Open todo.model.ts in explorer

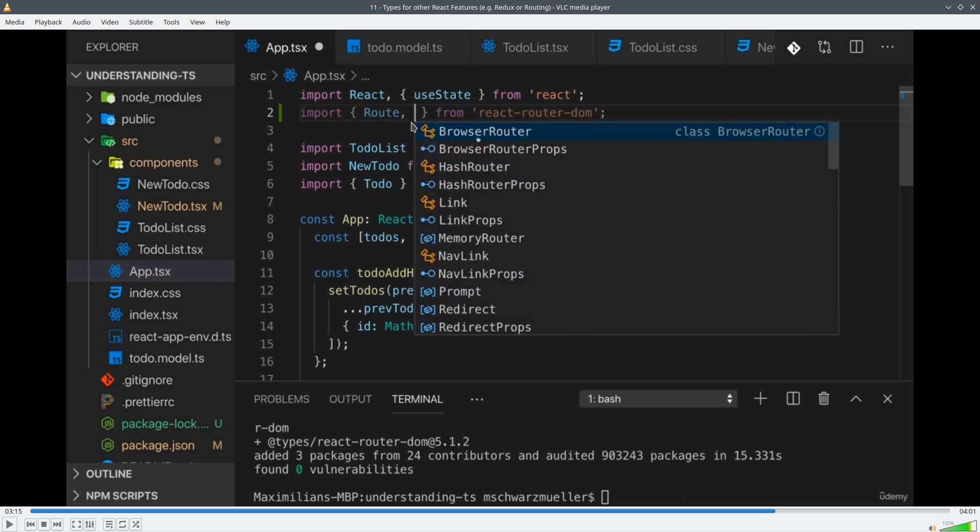[151, 358]
